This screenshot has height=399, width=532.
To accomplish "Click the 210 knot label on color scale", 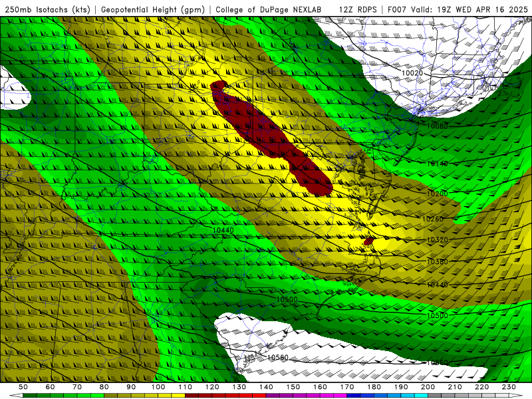I will pyautogui.click(x=455, y=387).
